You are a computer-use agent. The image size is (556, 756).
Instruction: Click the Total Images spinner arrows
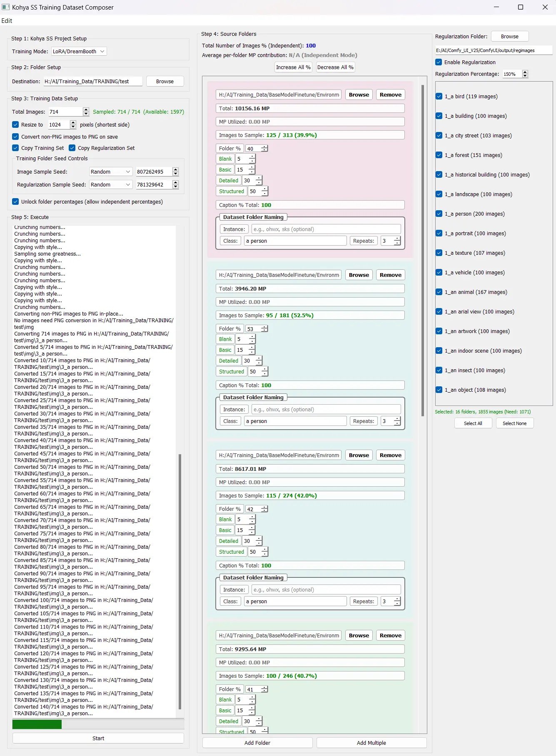click(x=86, y=112)
